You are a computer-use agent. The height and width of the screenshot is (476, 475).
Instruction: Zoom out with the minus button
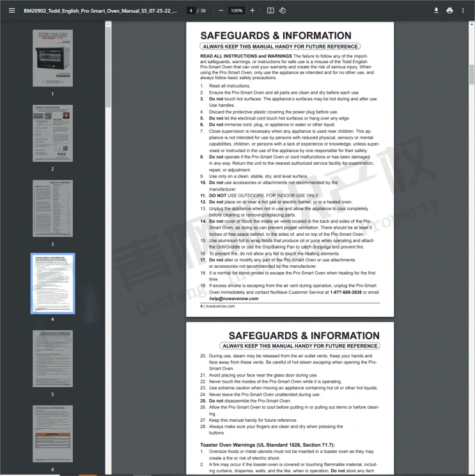coord(221,11)
